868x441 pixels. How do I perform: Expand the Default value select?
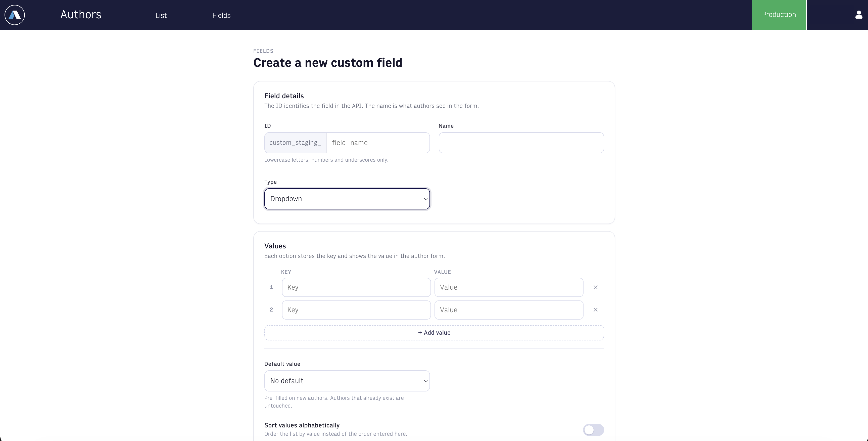[x=347, y=381]
